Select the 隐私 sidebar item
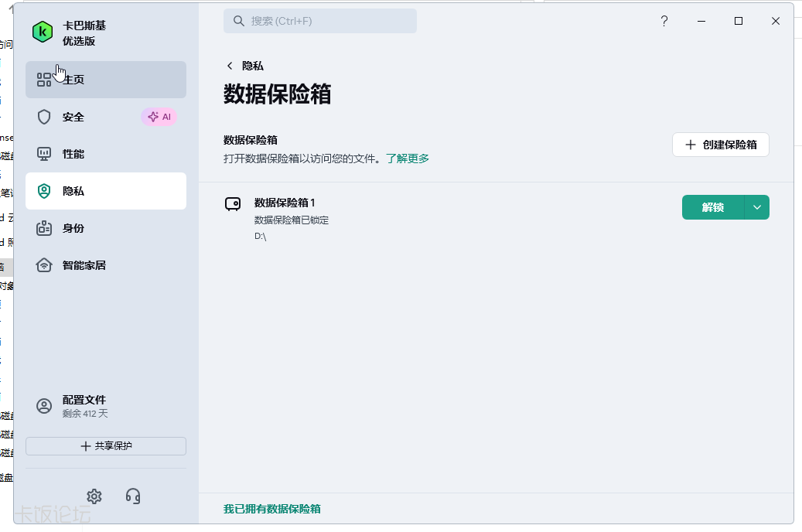This screenshot has height=532, width=802. click(106, 191)
